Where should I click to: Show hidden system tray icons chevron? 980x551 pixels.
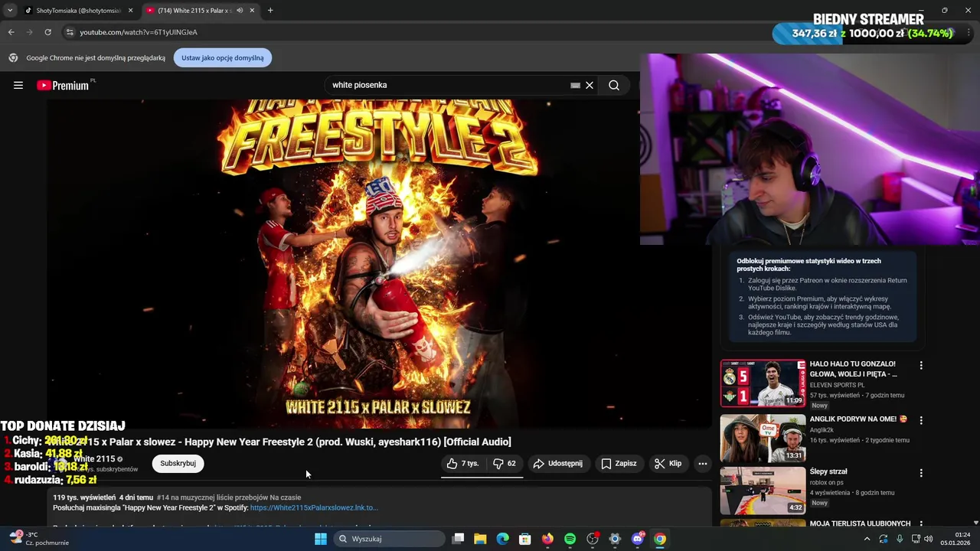click(x=867, y=539)
